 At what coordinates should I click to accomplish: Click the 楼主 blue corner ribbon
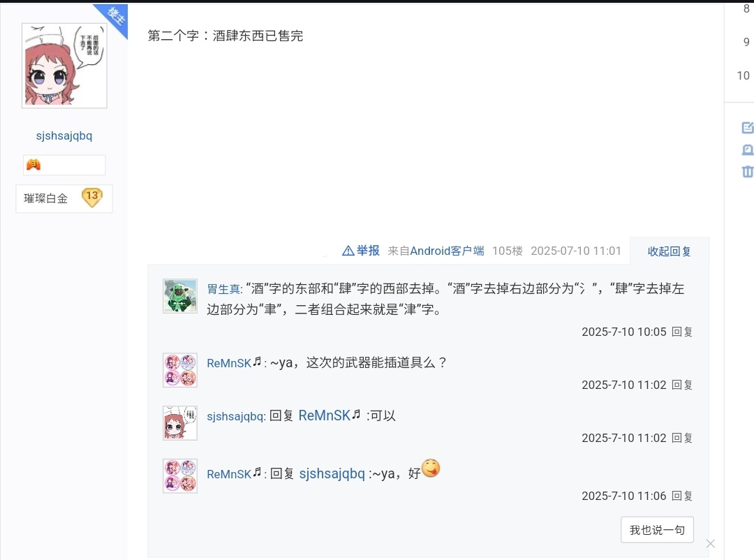coord(114,18)
